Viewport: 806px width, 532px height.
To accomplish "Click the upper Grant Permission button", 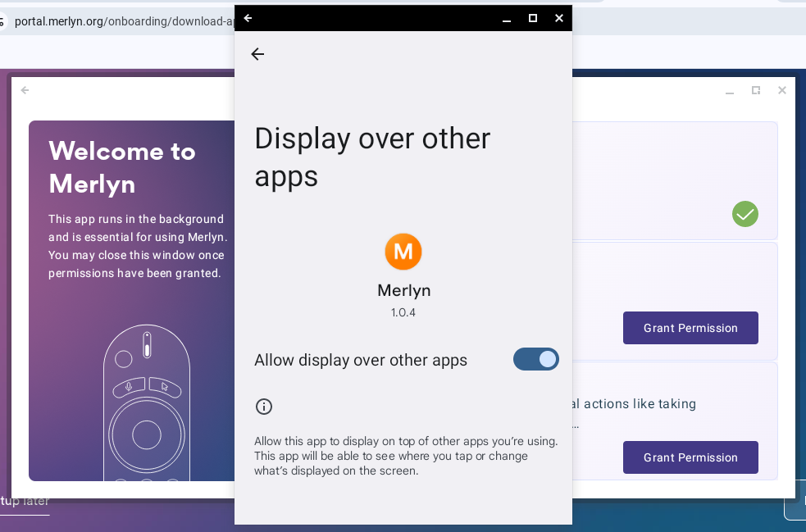I will pyautogui.click(x=690, y=328).
